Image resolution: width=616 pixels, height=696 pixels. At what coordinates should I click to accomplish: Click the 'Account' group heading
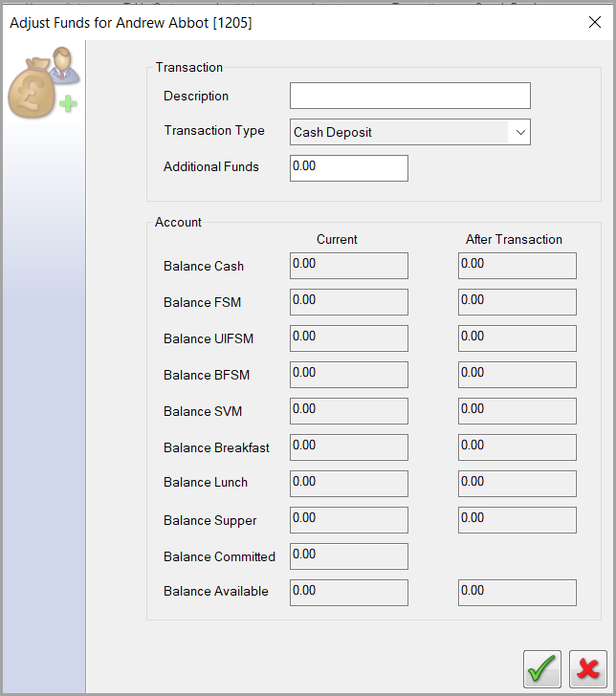(178, 223)
